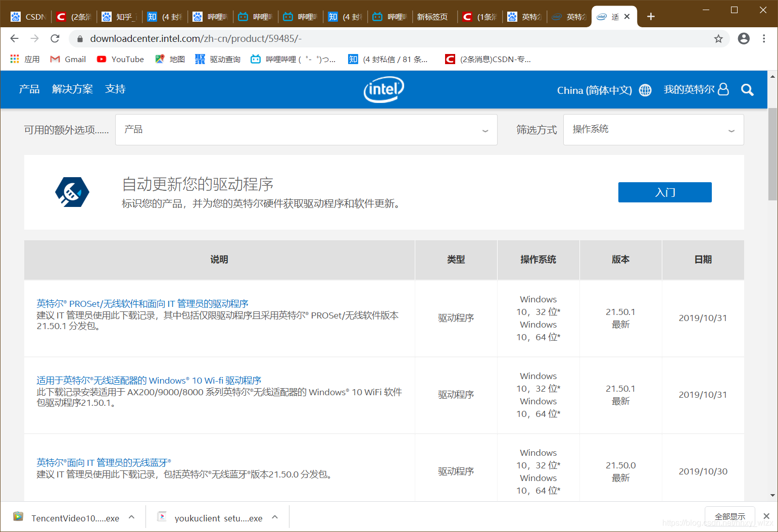Viewport: 778px width, 532px height.
Task: Open the 面向 IT 管理员的无线蓝牙 link
Action: pyautogui.click(x=104, y=462)
